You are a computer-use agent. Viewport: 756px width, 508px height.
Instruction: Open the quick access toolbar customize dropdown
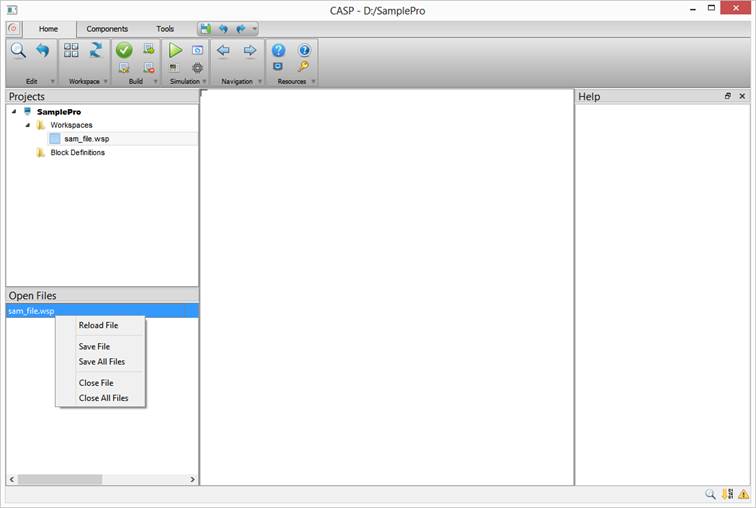point(255,29)
